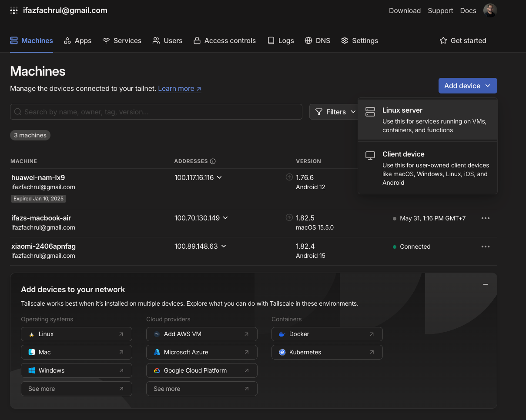Collapse the Add devices to your network panel

[486, 284]
